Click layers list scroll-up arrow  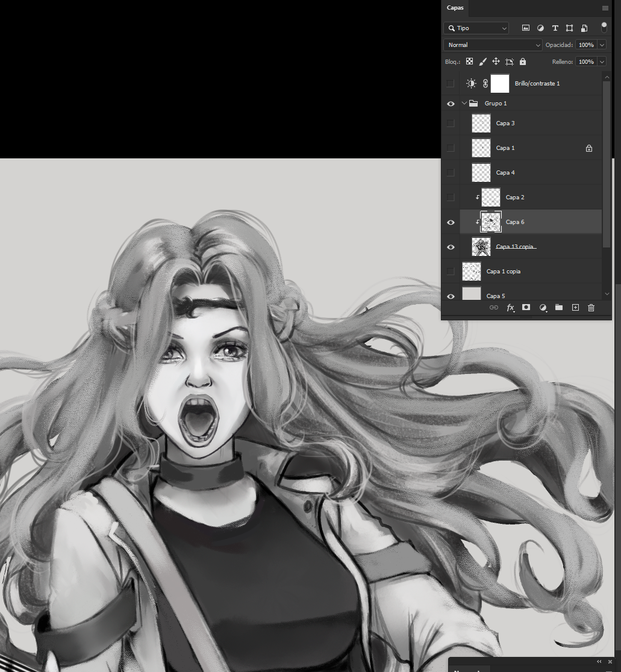607,77
